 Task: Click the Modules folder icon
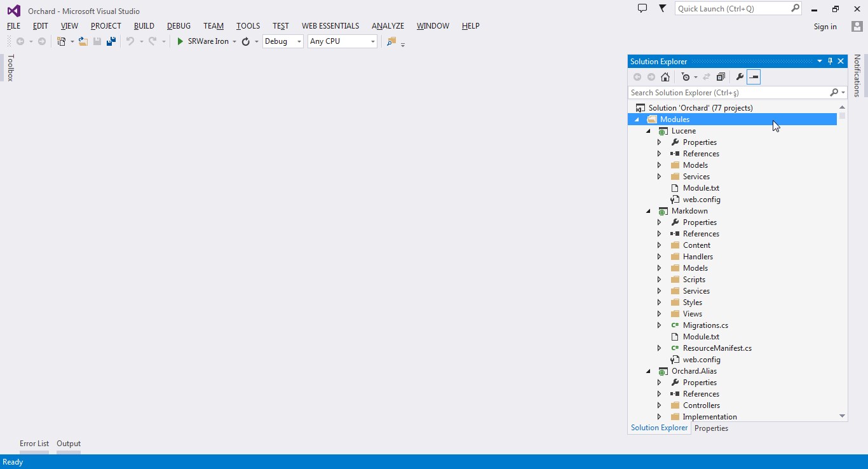click(x=652, y=119)
